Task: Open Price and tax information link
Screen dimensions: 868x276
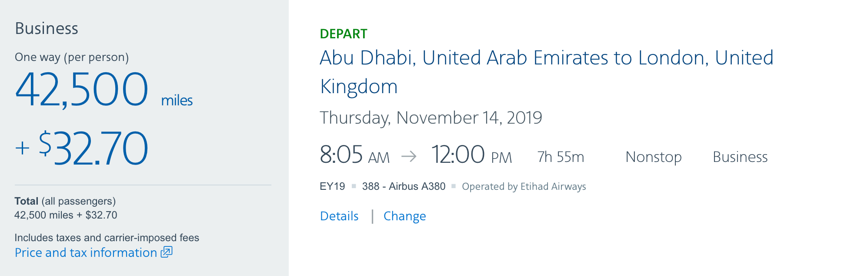Action: [x=86, y=252]
